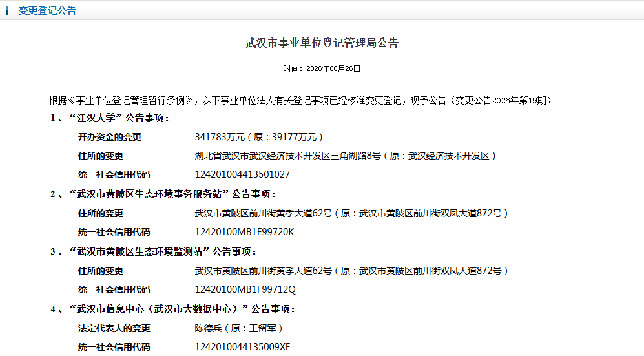Click 统一社会信用代码 label beside 1242010044135009XE
644x356 pixels.
coord(114,347)
